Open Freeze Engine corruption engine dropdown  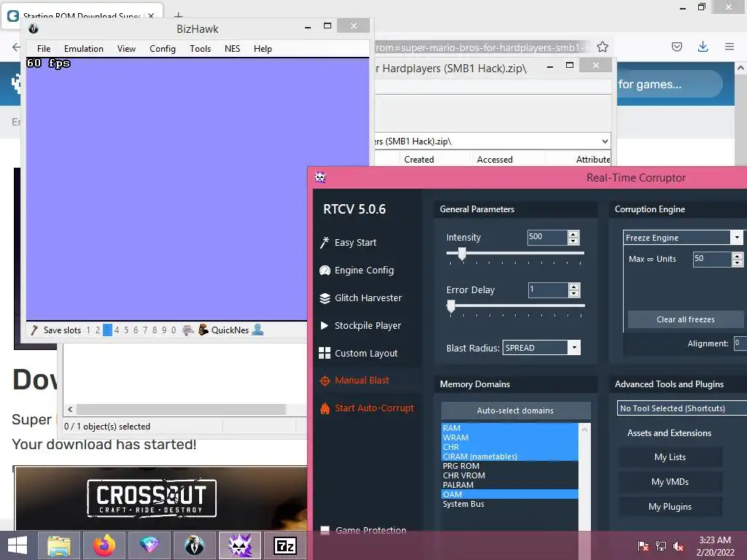coord(737,237)
